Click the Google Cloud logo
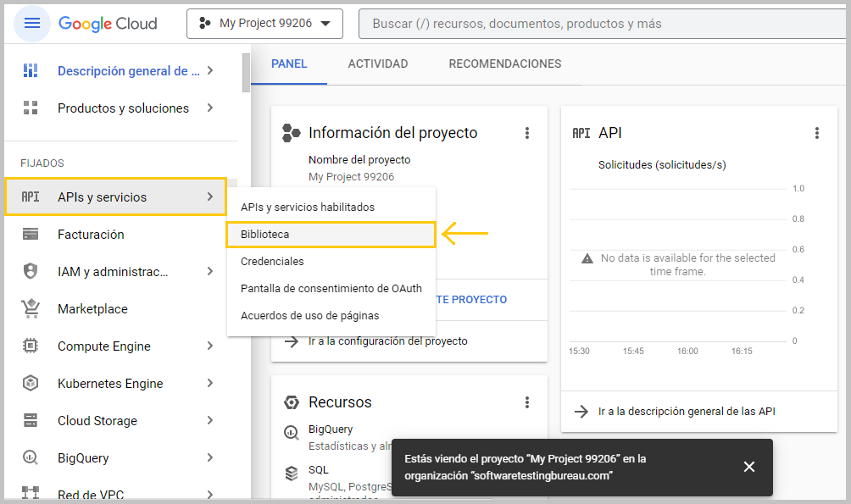The image size is (851, 504). 108,24
